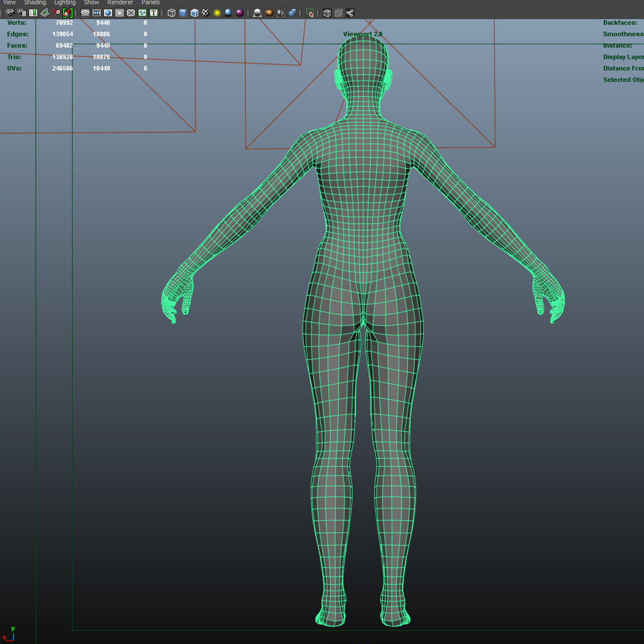644x644 pixels.
Task: Click the Renderer menu label
Action: (120, 3)
